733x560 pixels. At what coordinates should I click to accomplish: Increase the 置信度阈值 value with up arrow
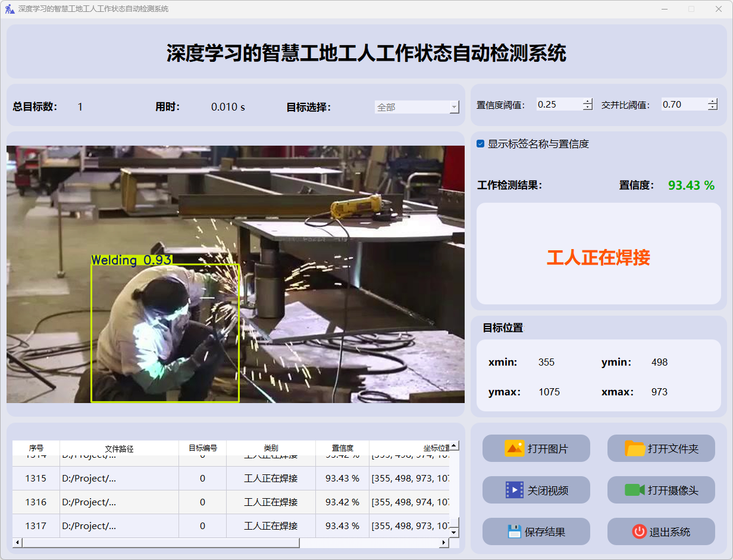click(x=588, y=101)
